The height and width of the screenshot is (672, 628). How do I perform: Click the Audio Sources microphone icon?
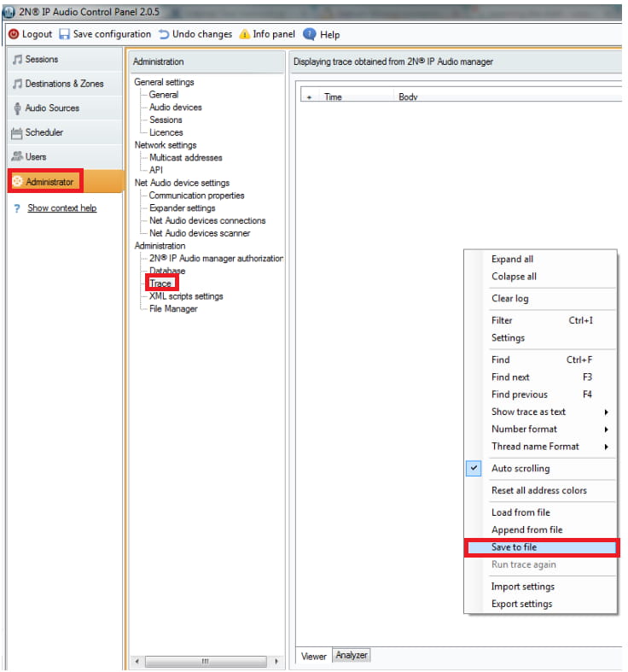(17, 108)
